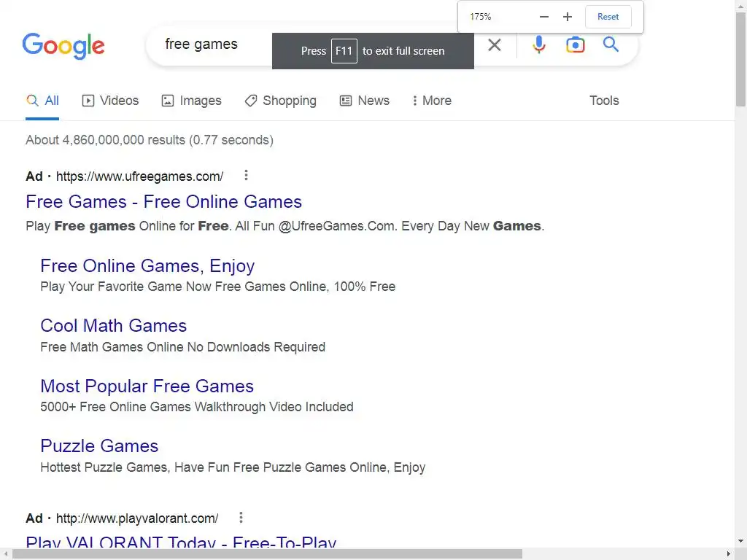Switch to Videos tab
Viewport: 747px width, 560px height.
coord(110,101)
